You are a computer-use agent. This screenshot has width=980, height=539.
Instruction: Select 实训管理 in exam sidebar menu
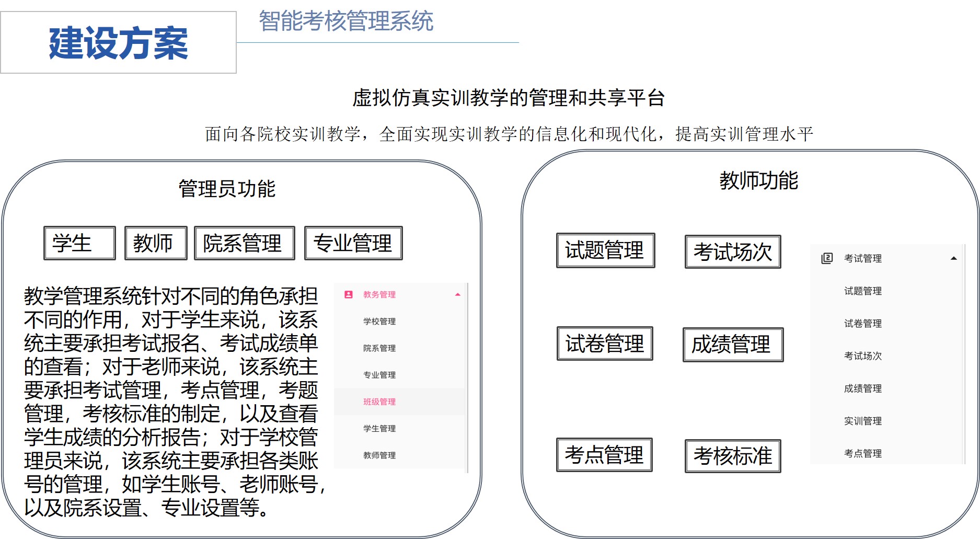point(863,421)
